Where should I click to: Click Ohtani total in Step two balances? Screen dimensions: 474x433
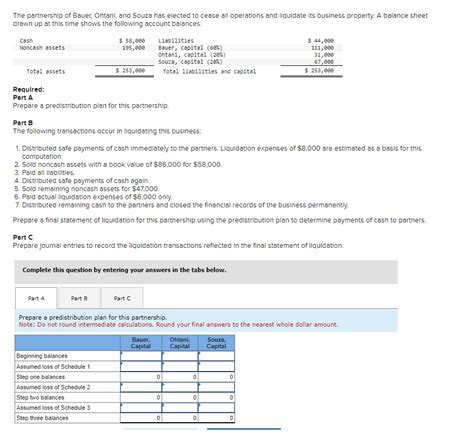pos(180,398)
